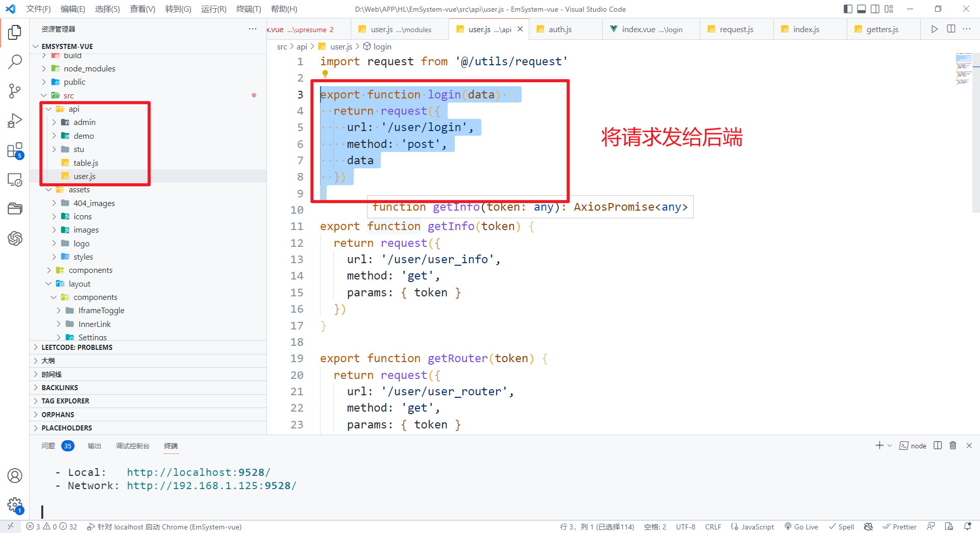Viewport: 980px width, 533px height.
Task: Click the feedback icon in status bar
Action: click(931, 527)
